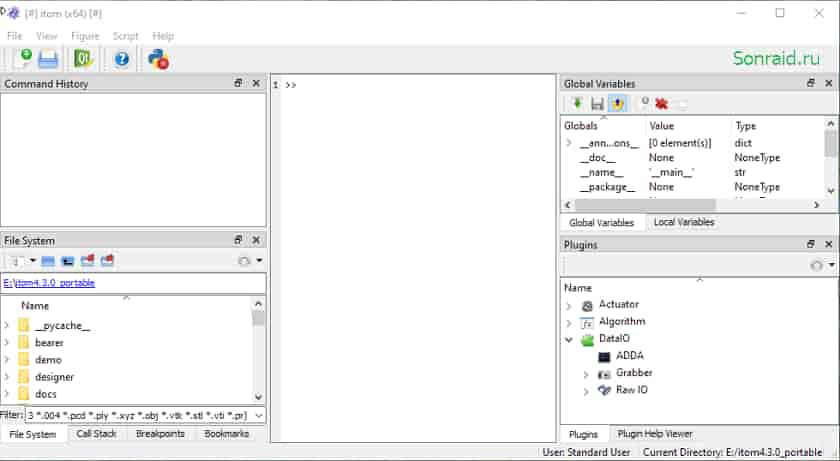Expand the designer folder
This screenshot has width=840, height=461.
7,376
